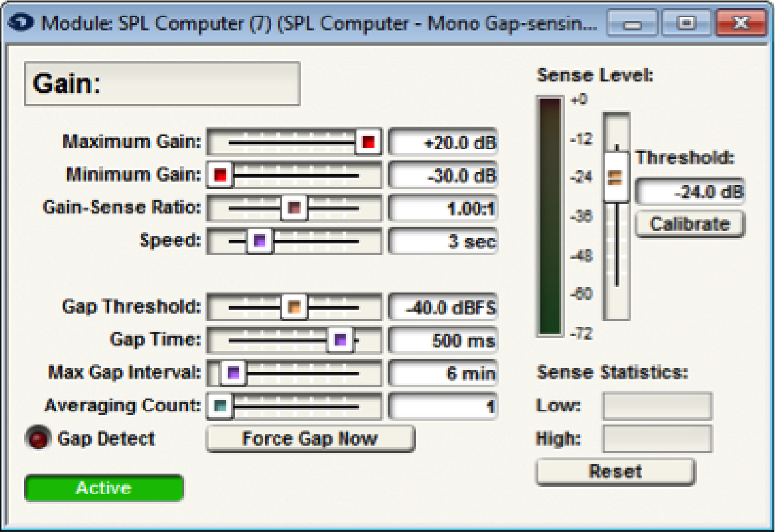
Task: Click the '+0' meter scale marking
Action: 579,100
